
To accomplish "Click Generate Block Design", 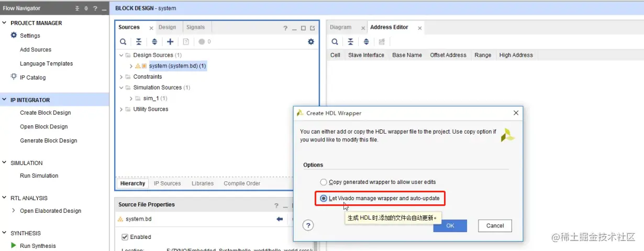I will tap(49, 140).
